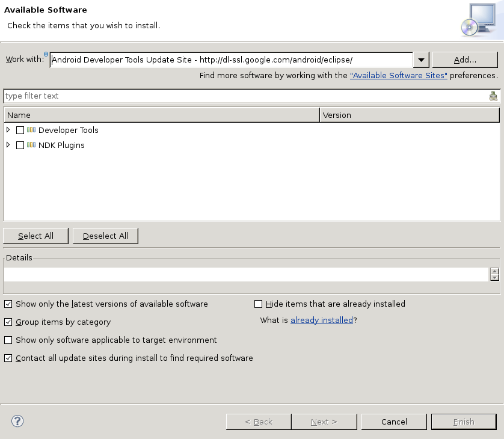Click the < Back button
504x439 pixels.
point(259,422)
